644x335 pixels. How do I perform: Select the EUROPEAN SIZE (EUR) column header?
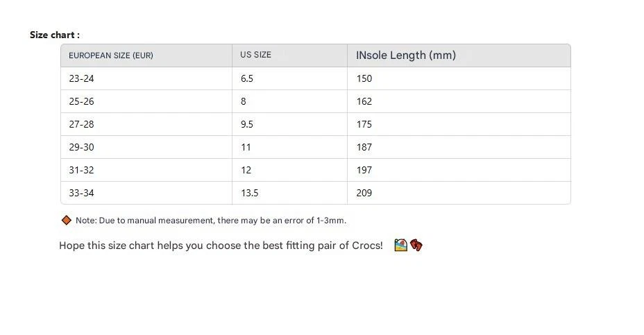tap(111, 55)
